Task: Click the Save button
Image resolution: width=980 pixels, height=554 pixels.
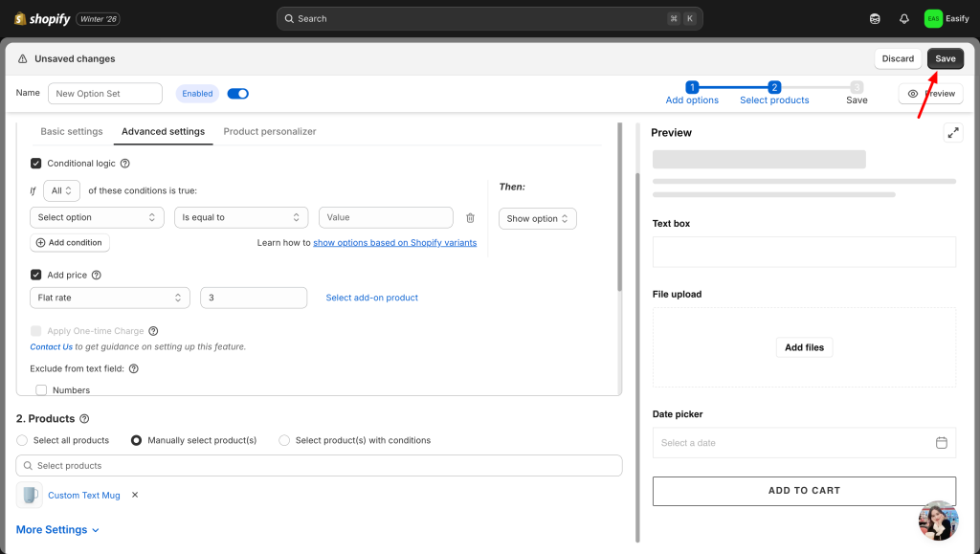Action: [945, 58]
